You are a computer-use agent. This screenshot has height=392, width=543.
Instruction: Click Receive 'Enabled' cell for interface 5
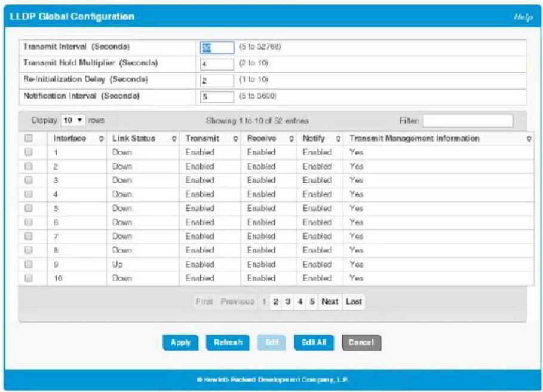262,208
